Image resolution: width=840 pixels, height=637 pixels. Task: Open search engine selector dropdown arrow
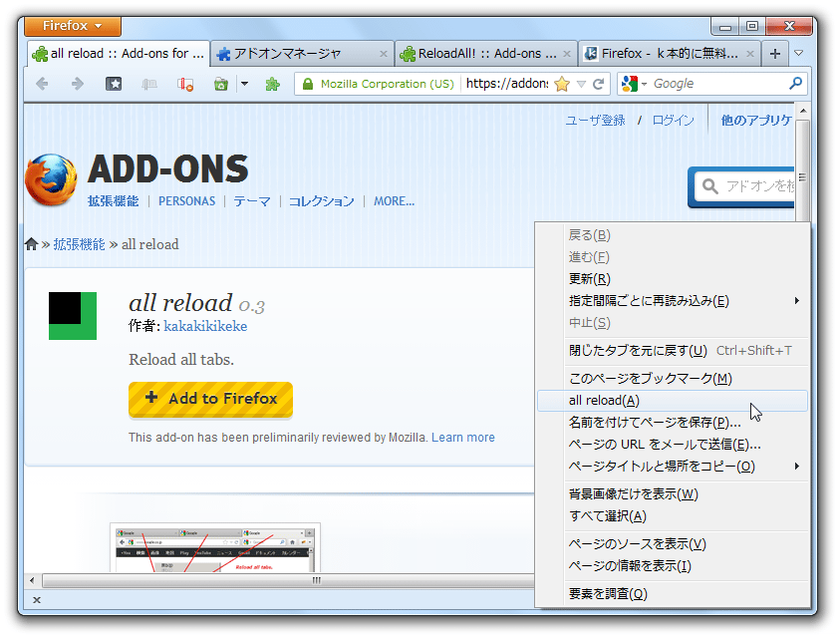pos(644,84)
